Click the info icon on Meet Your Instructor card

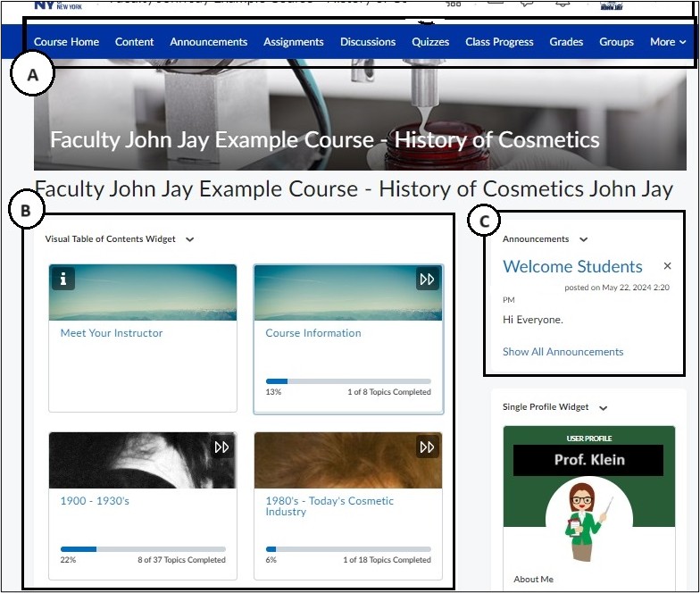click(x=62, y=279)
